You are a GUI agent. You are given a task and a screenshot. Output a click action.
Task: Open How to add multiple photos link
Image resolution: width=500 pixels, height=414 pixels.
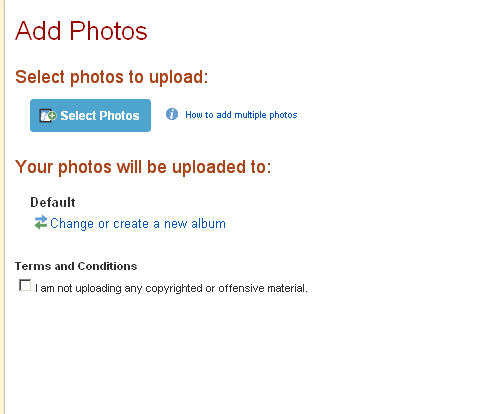241,115
